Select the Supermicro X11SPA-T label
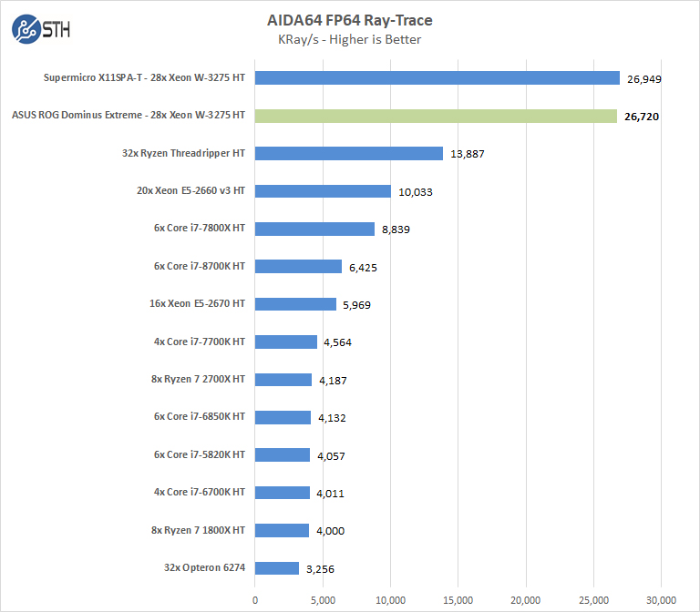Image resolution: width=700 pixels, height=612 pixels. tap(144, 77)
